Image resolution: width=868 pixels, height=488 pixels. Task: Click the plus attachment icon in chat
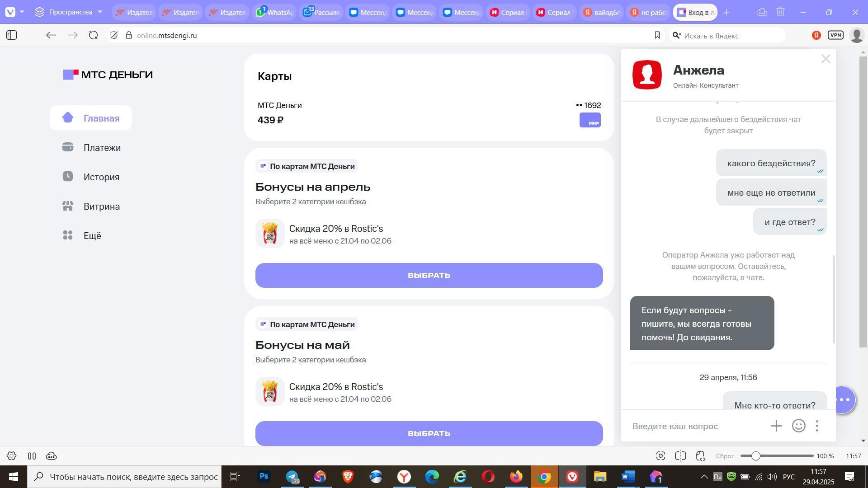776,426
